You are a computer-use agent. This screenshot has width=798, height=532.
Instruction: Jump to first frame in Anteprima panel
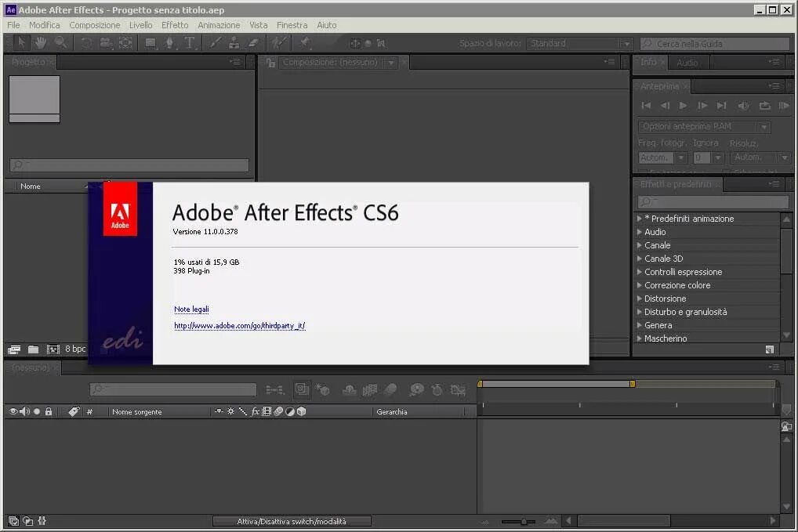point(646,106)
